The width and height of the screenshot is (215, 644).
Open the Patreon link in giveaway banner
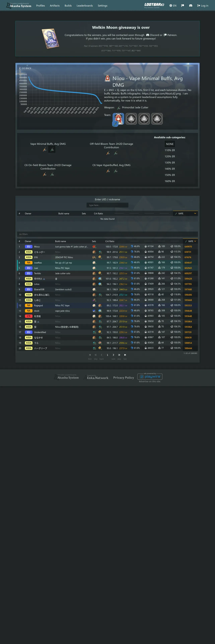(x=170, y=35)
